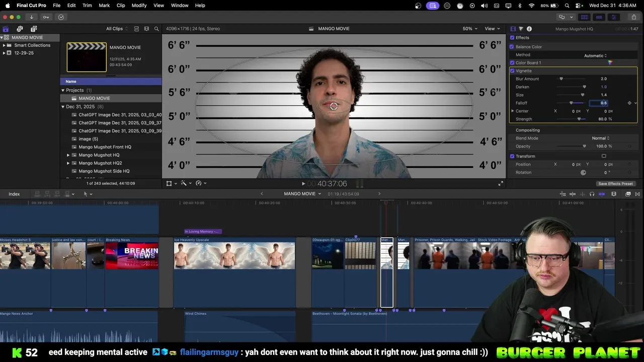The image size is (644, 362).
Task: Toggle the browser panel layout button
Action: coord(584,17)
